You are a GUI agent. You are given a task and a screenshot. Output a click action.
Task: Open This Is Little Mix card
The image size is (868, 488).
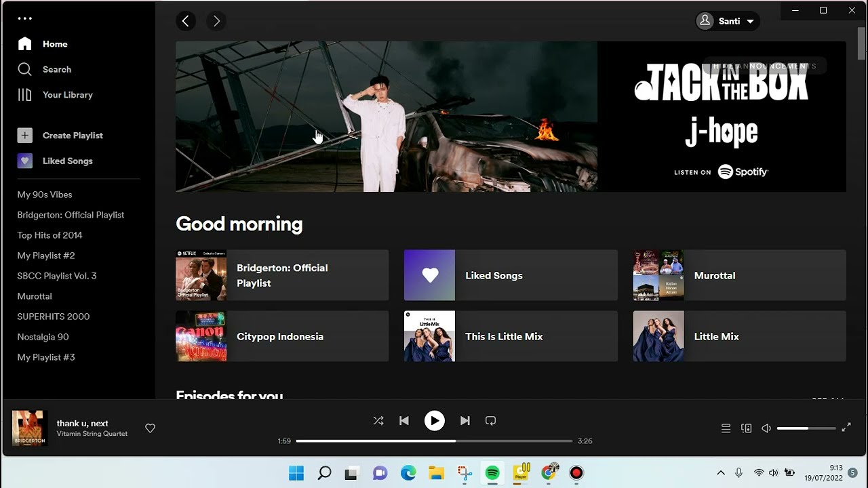point(511,336)
